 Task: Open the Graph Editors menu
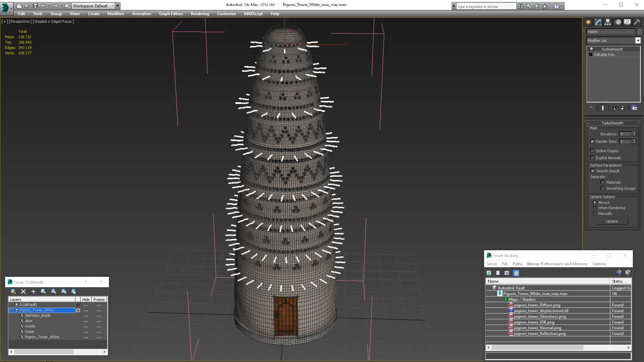coord(171,14)
